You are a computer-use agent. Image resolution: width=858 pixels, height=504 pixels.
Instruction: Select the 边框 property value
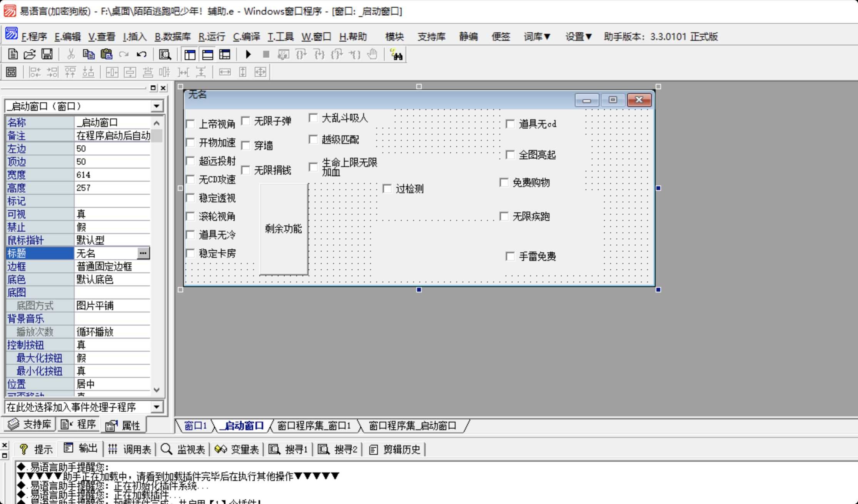click(112, 266)
